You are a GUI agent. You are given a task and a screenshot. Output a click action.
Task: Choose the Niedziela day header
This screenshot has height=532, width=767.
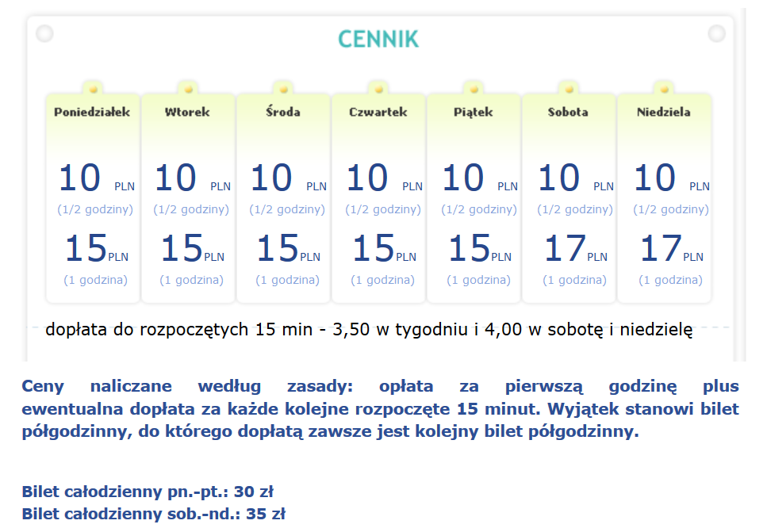(x=663, y=112)
